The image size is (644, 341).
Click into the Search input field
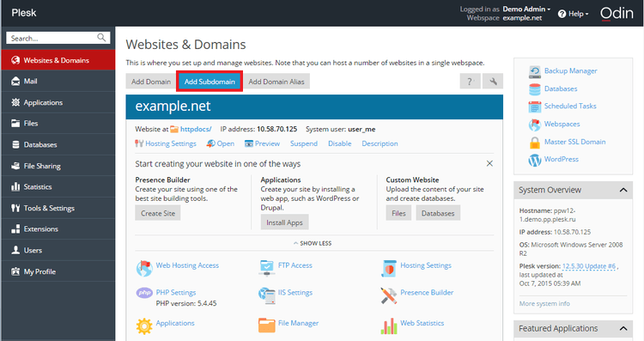(52, 38)
